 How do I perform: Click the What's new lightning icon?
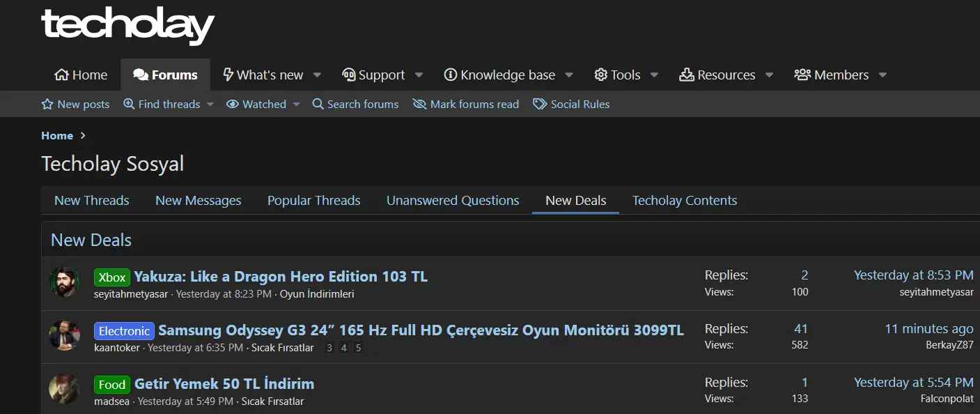(228, 75)
